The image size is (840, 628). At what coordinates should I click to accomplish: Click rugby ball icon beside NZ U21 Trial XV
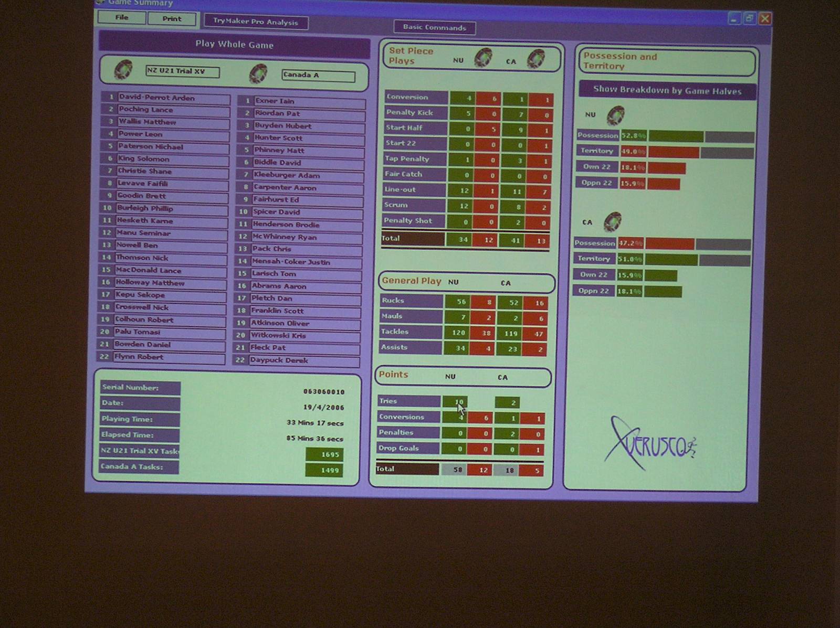[x=123, y=70]
